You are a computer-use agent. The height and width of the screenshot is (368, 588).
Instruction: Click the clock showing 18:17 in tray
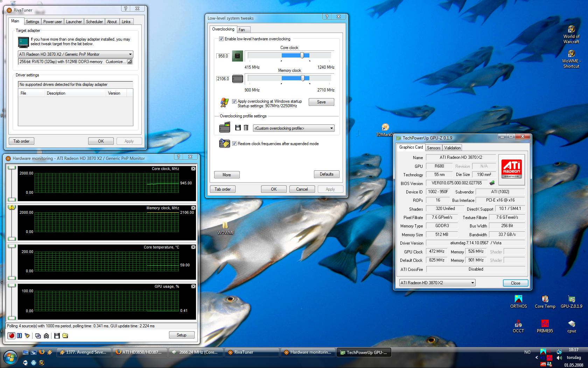[574, 350]
